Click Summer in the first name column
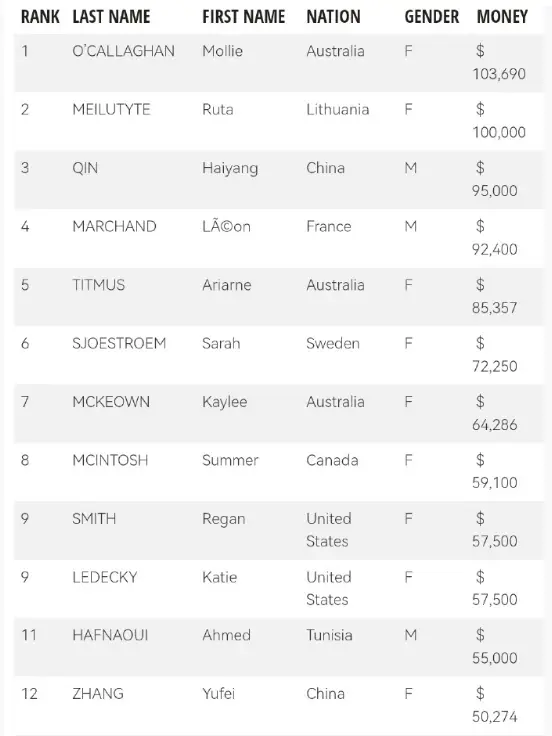This screenshot has width=552, height=736. coord(230,460)
